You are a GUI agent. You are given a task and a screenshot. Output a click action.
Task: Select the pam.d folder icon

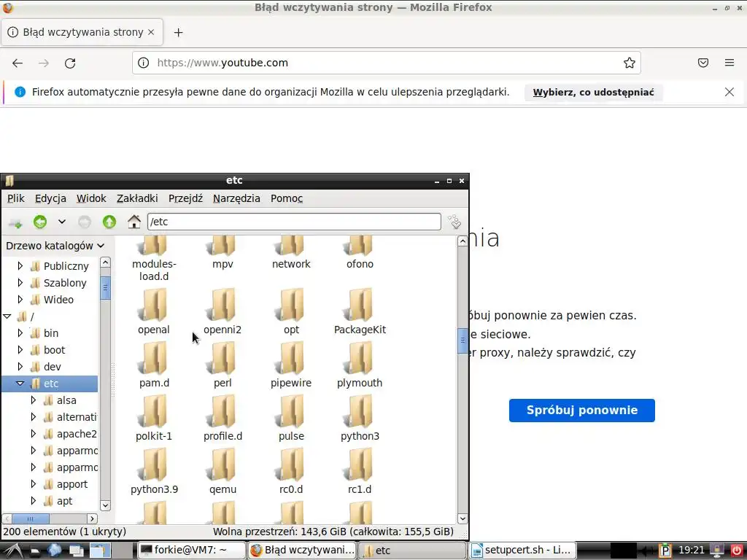(153, 358)
